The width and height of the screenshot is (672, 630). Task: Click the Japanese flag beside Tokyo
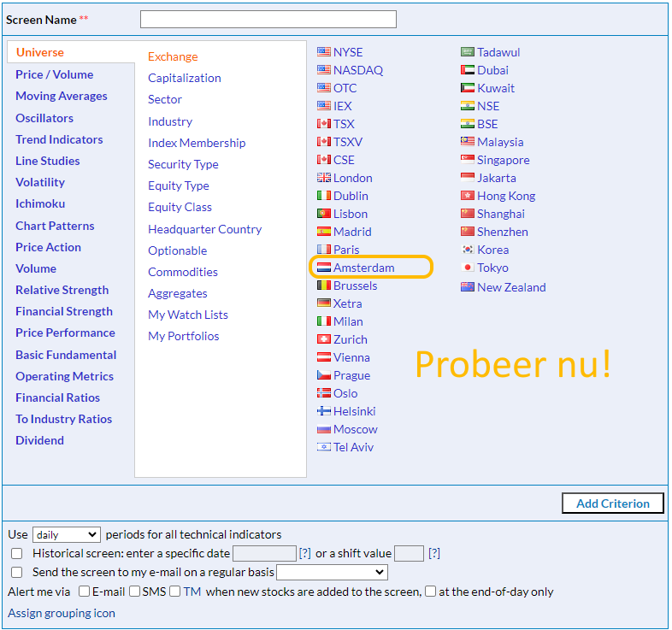pyautogui.click(x=467, y=268)
